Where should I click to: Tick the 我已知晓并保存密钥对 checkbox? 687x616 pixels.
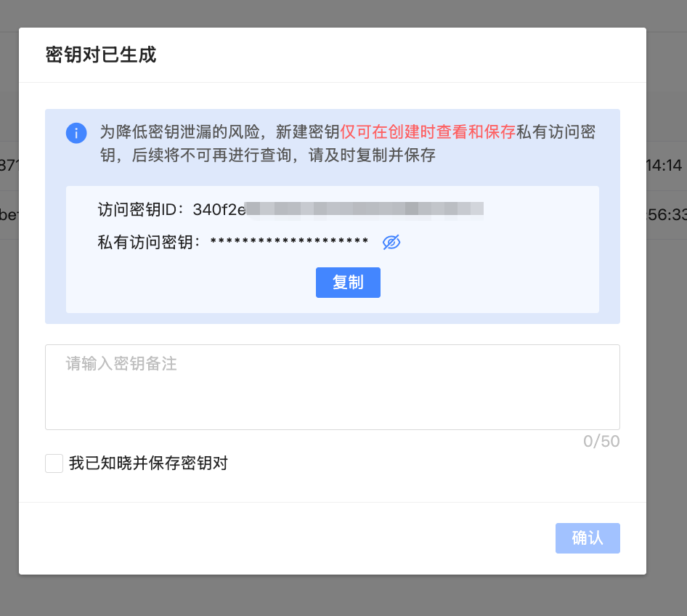tap(54, 463)
